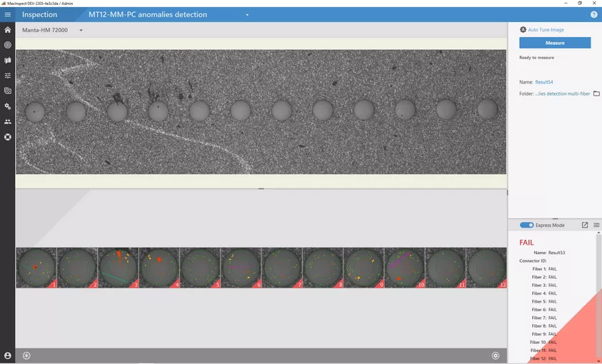Select fiber 10 thumbnail

[x=404, y=268]
